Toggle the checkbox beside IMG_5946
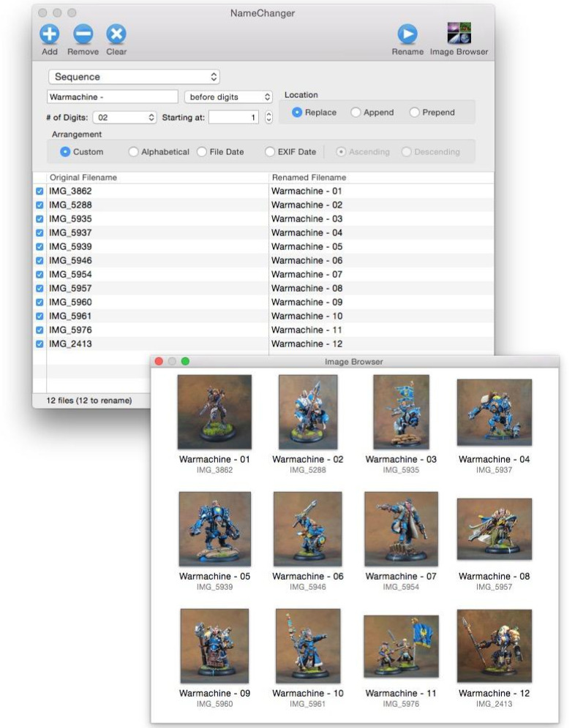The width and height of the screenshot is (575, 728). [x=40, y=261]
